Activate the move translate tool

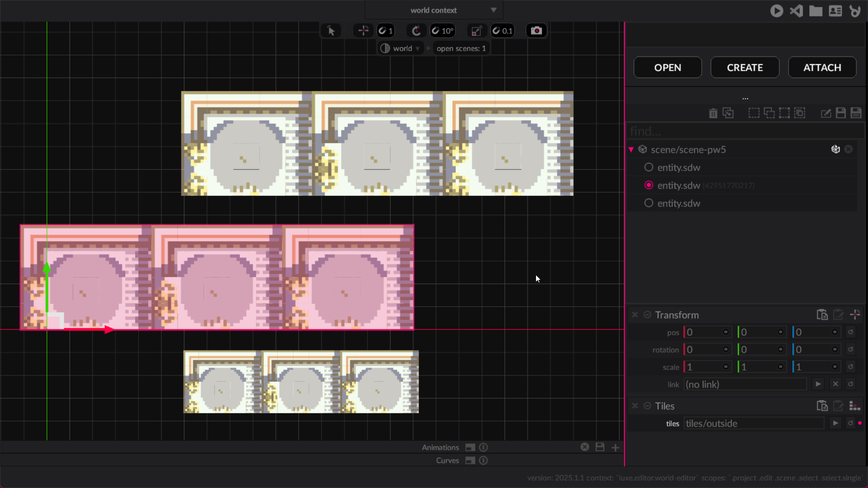(363, 31)
